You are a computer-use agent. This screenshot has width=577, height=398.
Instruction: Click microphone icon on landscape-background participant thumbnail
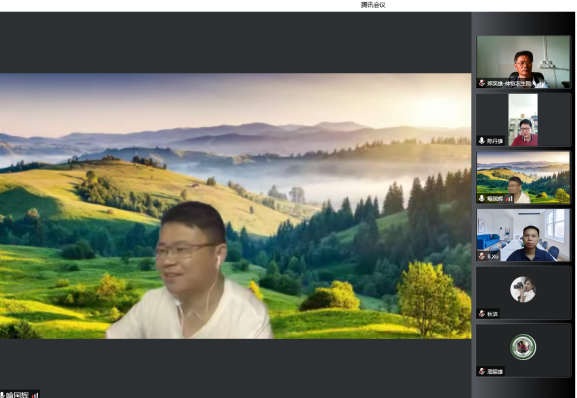(482, 199)
